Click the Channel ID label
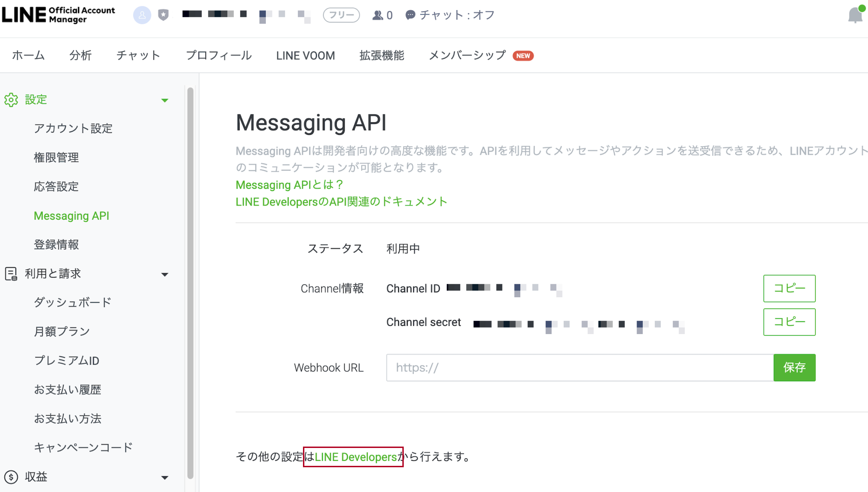868x492 pixels. point(413,289)
